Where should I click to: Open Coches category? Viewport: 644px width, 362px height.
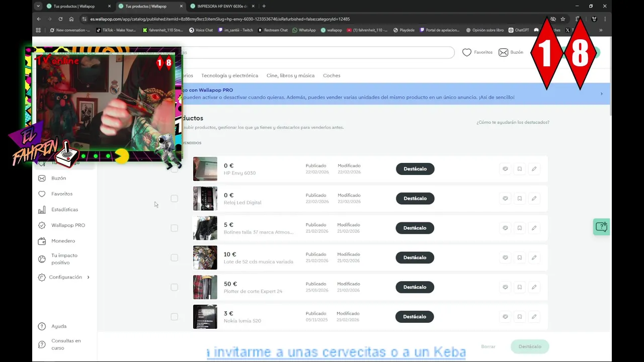pyautogui.click(x=332, y=75)
